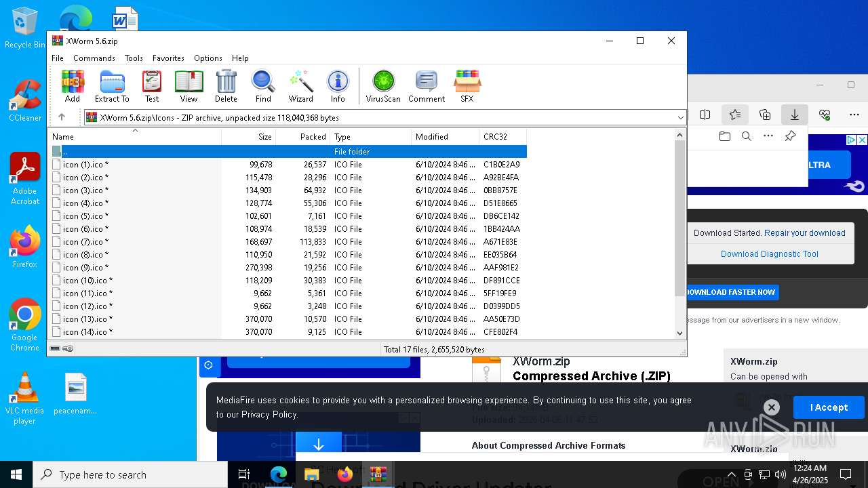This screenshot has height=488, width=868.
Task: Click Repair your download link
Action: [805, 232]
